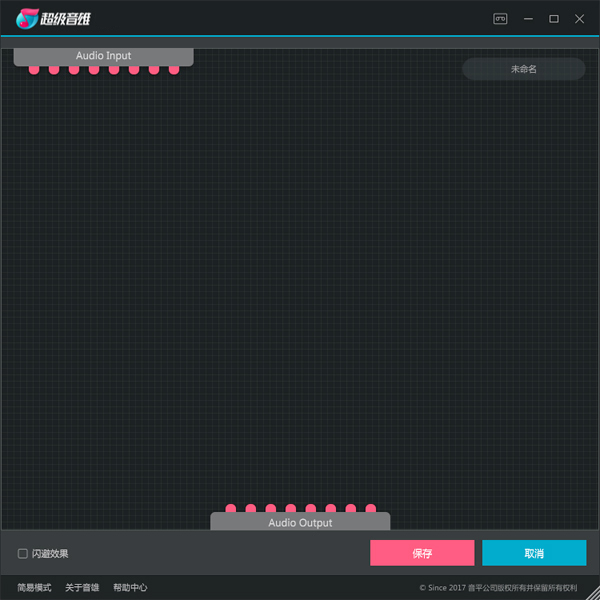
Task: Open the 关于音雄 about page
Action: point(82,588)
